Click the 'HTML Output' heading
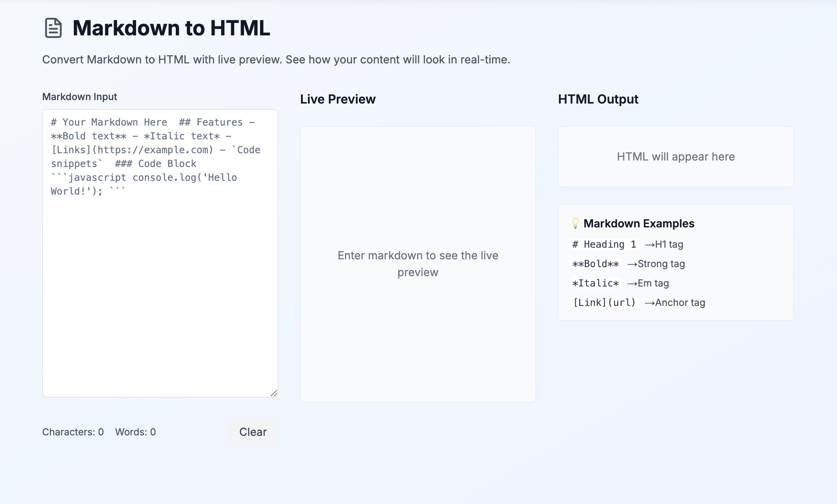Screen dimensions: 837x504 click(x=598, y=99)
